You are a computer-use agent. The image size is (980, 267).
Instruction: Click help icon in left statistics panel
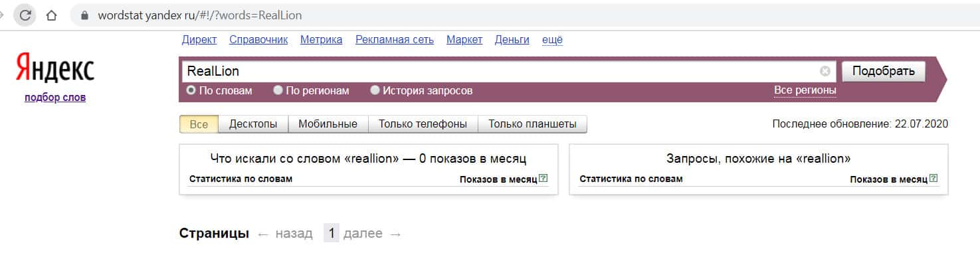click(x=543, y=179)
